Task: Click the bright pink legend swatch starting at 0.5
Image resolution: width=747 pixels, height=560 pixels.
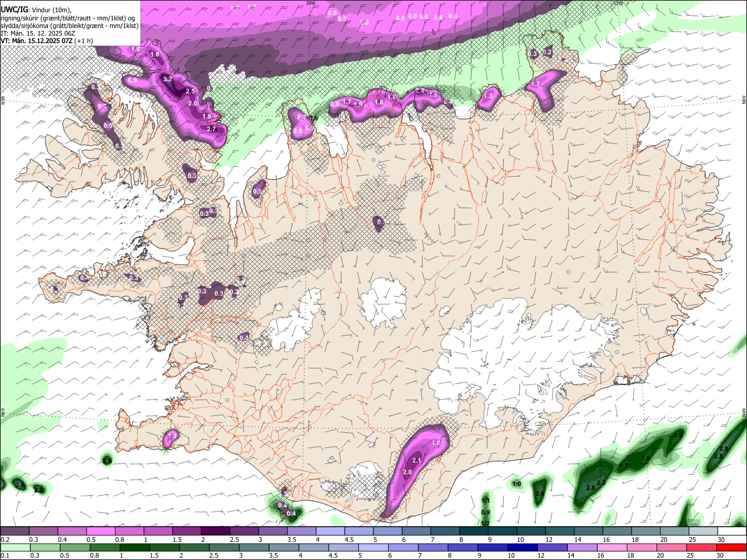Action: 100,531
